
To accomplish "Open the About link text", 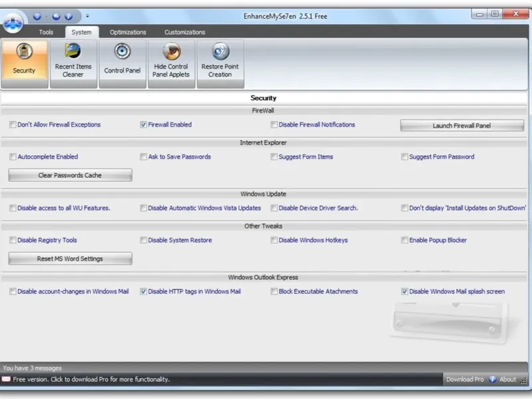I will [x=507, y=379].
